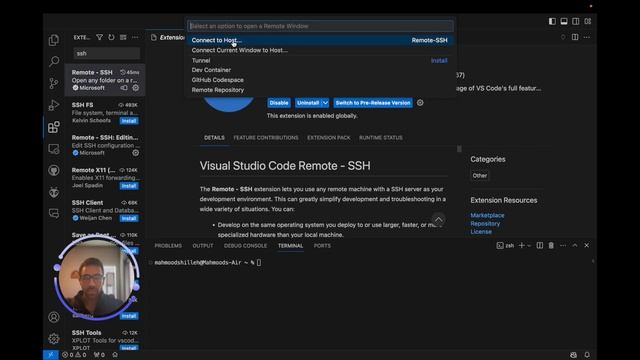Open errors and warnings status item
The width and height of the screenshot is (640, 360).
click(x=74, y=355)
